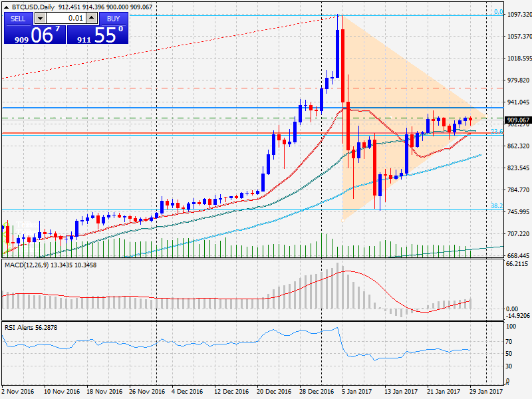Viewport: 532px width, 399px height.
Task: Click the 23.6 Fibonacci level label
Action: click(x=497, y=131)
